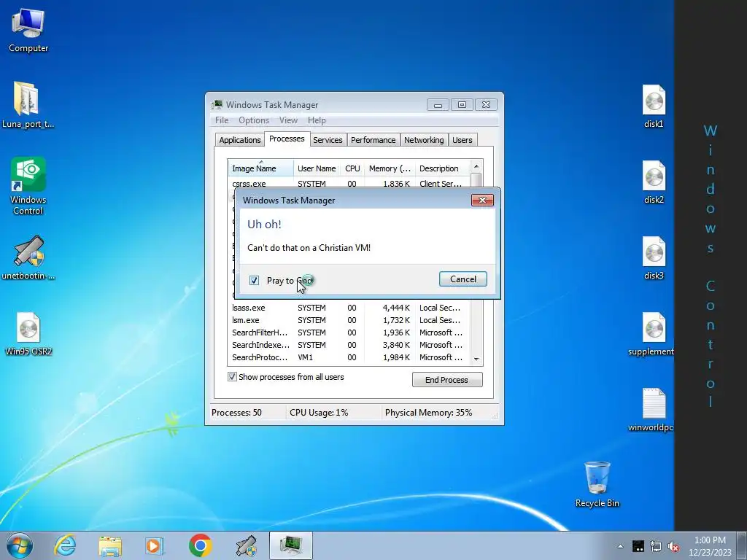The image size is (747, 560).
Task: Open the View menu in Task Manager
Action: [288, 120]
